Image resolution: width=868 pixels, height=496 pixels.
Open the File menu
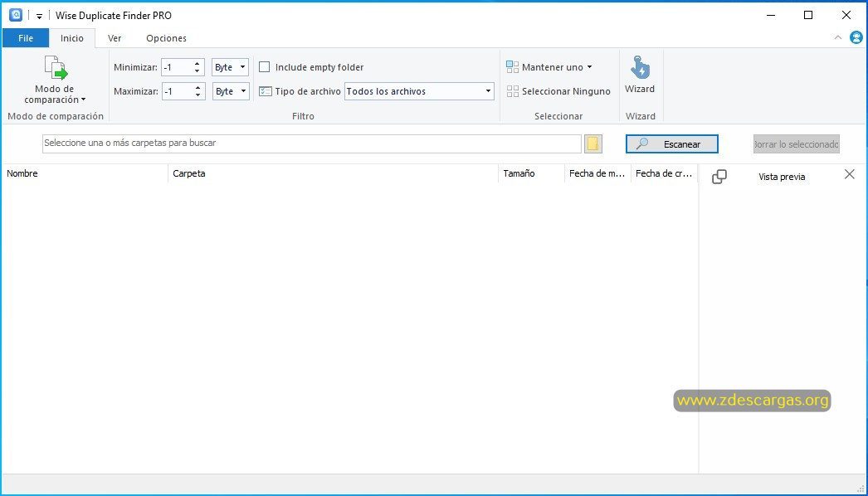[26, 38]
